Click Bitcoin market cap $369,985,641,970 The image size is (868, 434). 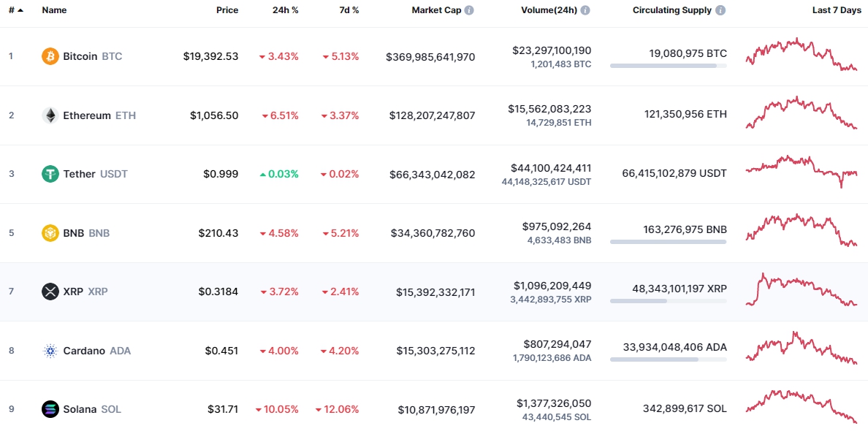coord(430,56)
